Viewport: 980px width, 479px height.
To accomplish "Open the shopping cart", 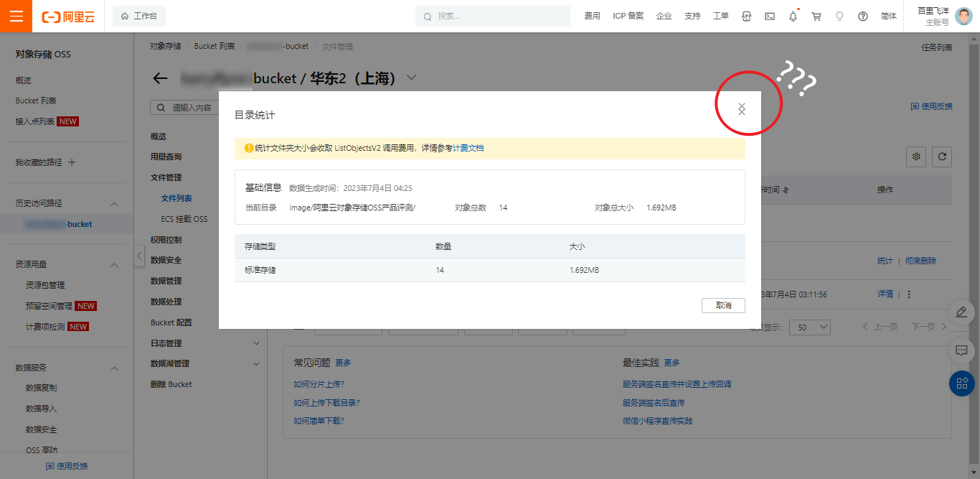I will [816, 16].
